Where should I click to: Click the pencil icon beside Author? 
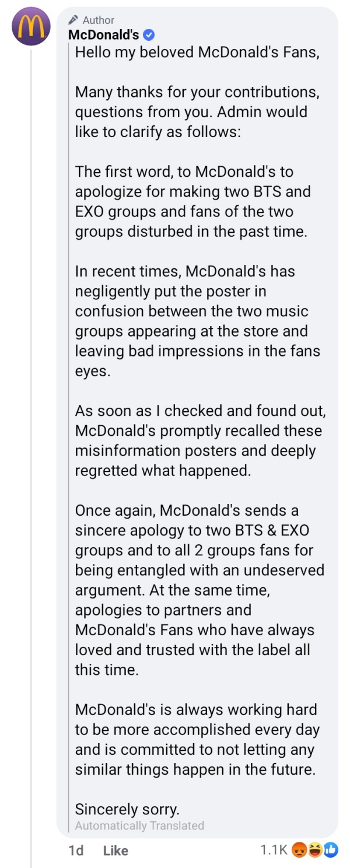pyautogui.click(x=73, y=20)
